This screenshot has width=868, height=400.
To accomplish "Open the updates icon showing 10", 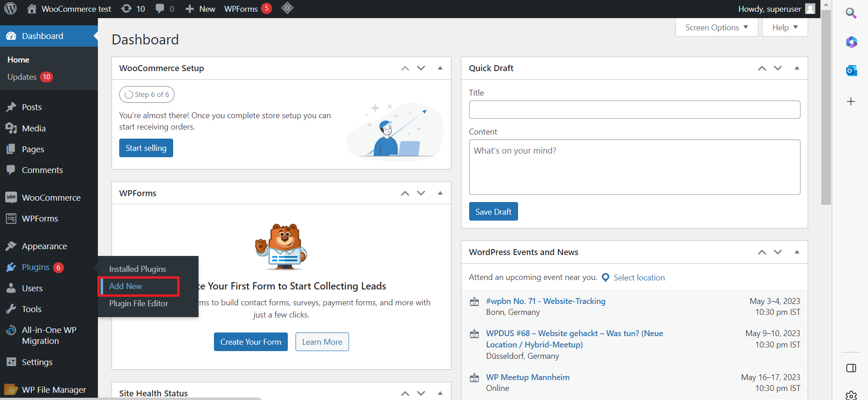I will (x=126, y=9).
